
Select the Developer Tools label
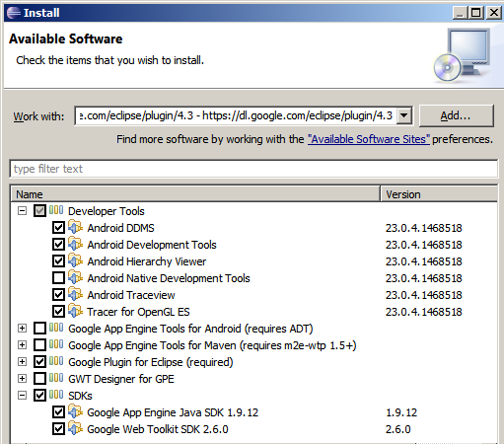click(x=107, y=211)
